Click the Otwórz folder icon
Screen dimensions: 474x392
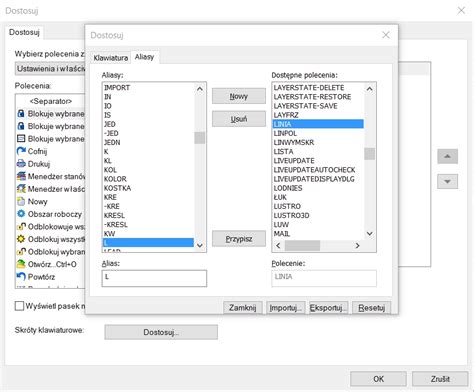(x=21, y=264)
